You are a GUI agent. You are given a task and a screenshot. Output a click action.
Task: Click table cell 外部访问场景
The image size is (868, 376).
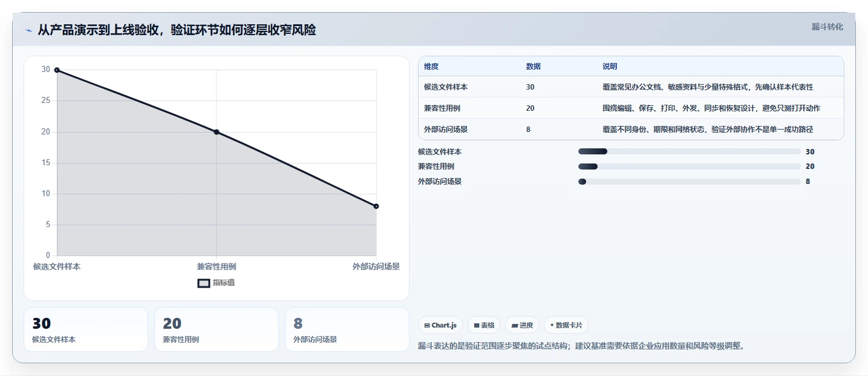446,130
